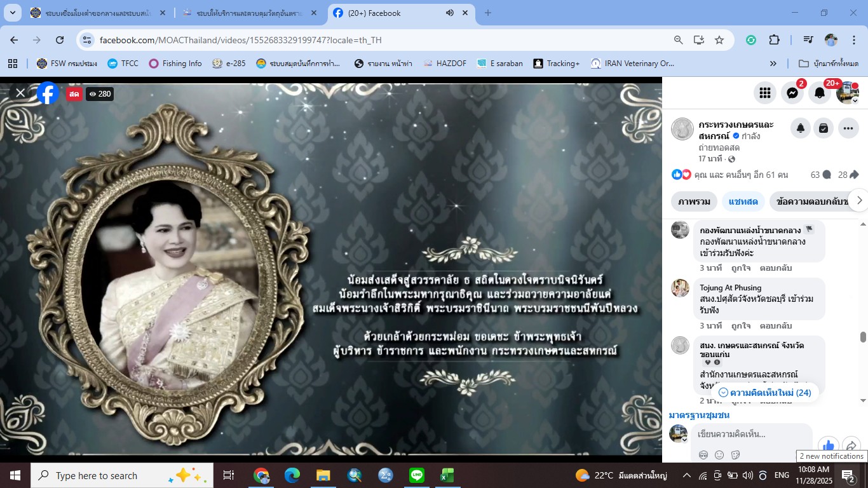Viewport: 868px width, 488px height.
Task: Open the three-dot more options menu
Action: (848, 128)
